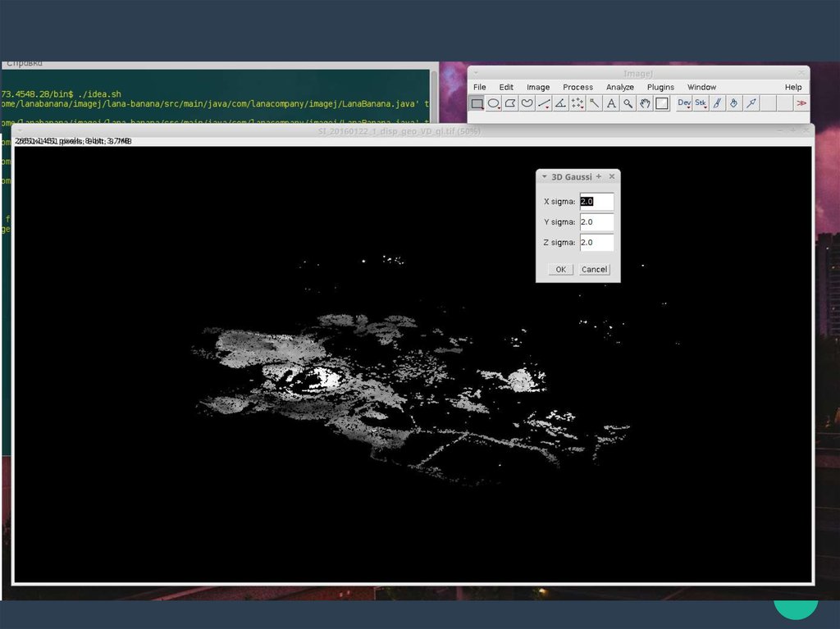Activate the Wand tracing tool

594,103
